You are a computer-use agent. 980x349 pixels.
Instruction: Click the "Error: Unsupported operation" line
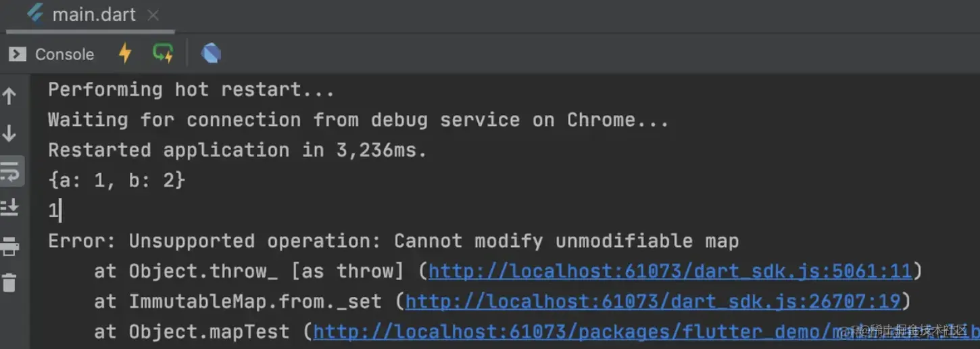tap(393, 241)
